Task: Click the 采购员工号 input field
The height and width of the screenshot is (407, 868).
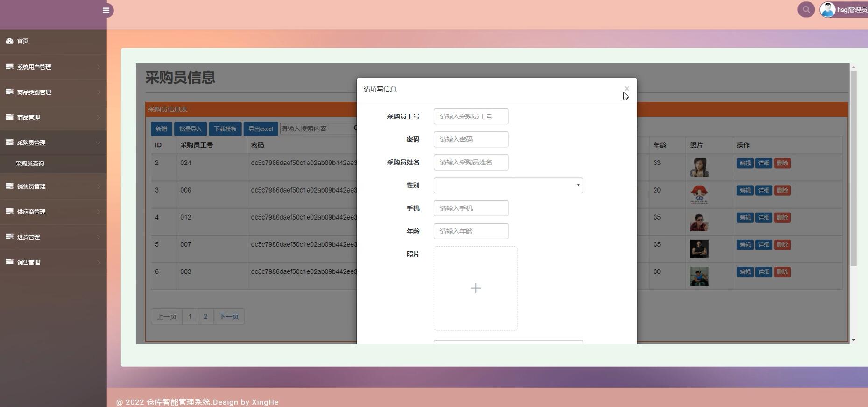Action: (471, 116)
